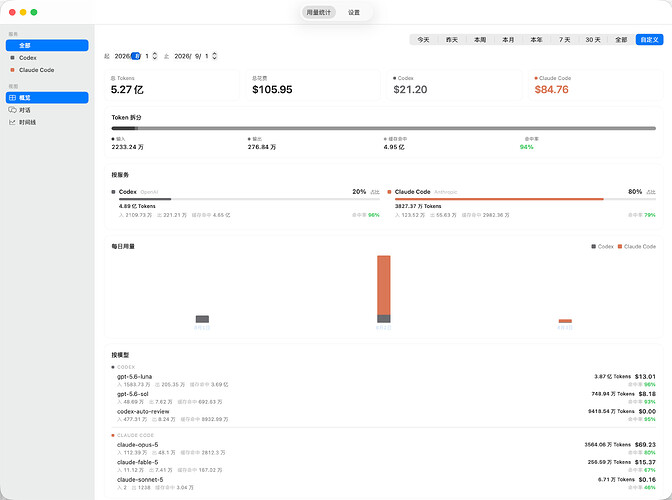Select the 本周 time range
Screen dimensions: 672x500
(480, 40)
